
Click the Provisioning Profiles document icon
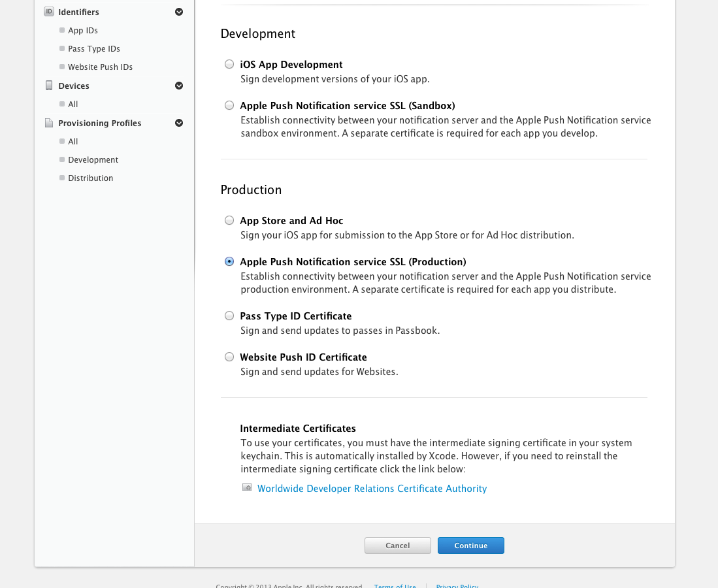click(49, 123)
